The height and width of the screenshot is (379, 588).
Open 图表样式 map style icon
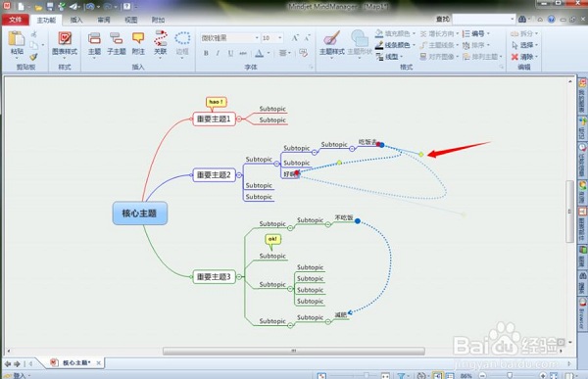[x=65, y=38]
